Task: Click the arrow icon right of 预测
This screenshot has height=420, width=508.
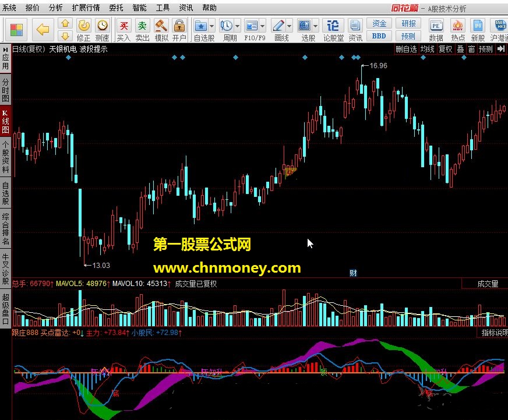Action: (501, 49)
